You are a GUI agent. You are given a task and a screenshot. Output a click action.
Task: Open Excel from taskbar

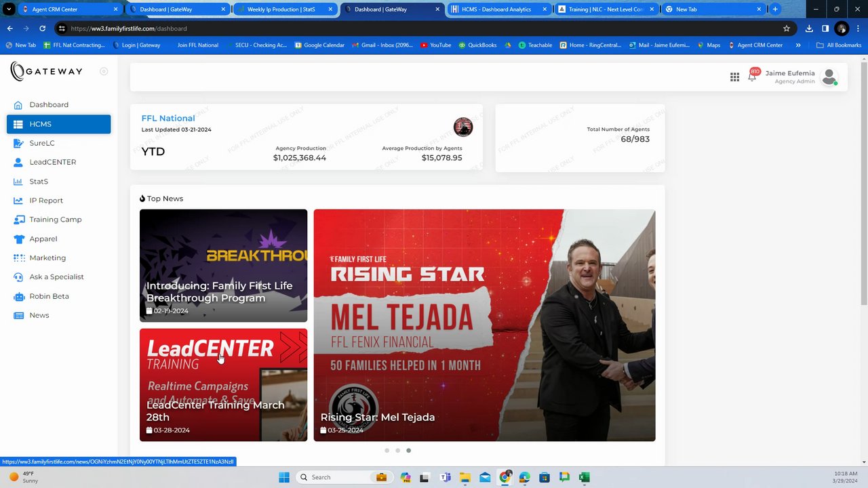584,477
